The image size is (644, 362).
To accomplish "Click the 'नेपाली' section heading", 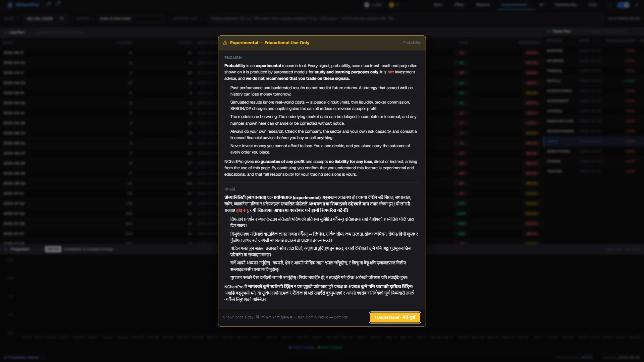I will coord(229,189).
